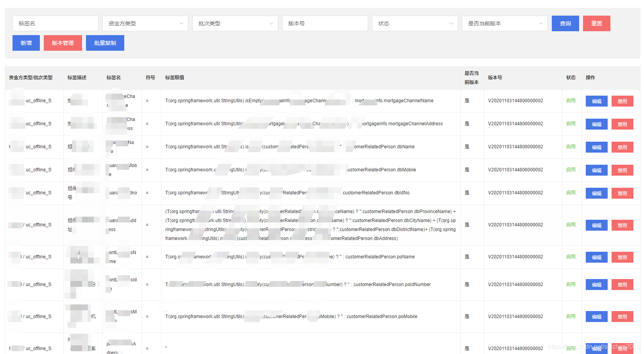Open the 是否当前版本 dropdown

505,23
